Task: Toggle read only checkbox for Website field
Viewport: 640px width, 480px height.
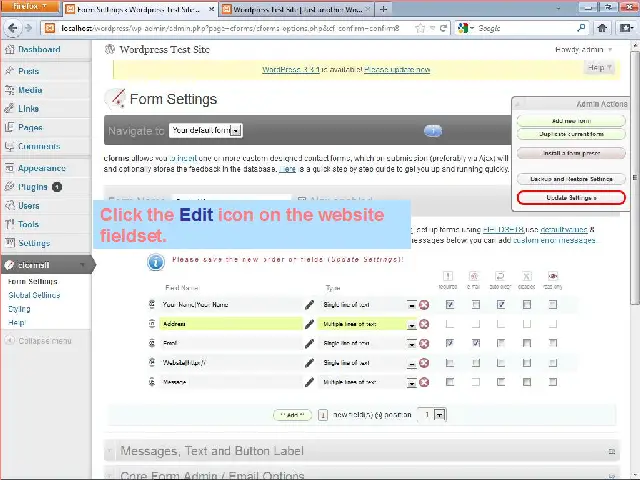Action: point(553,363)
